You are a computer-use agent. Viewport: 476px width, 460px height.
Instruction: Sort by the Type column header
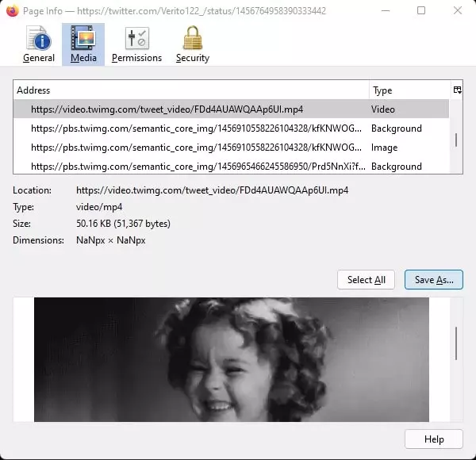click(x=410, y=90)
